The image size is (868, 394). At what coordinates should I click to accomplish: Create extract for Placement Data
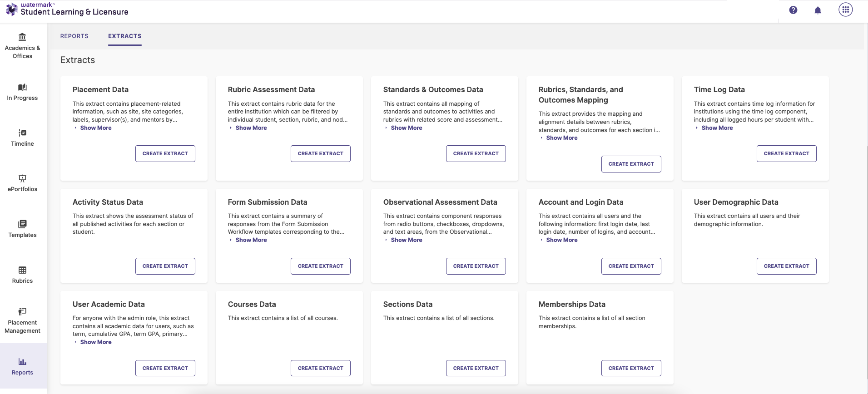[x=165, y=153]
